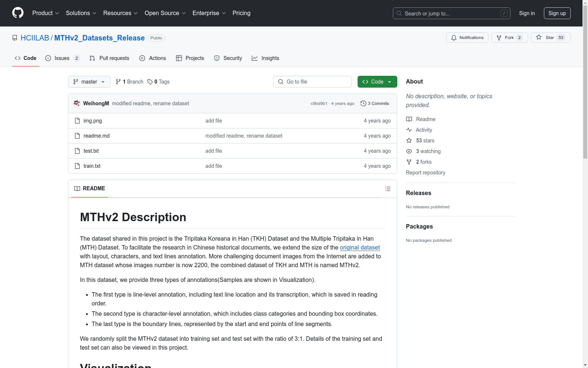View the 1 Branch list
588x368 pixels.
[x=129, y=82]
